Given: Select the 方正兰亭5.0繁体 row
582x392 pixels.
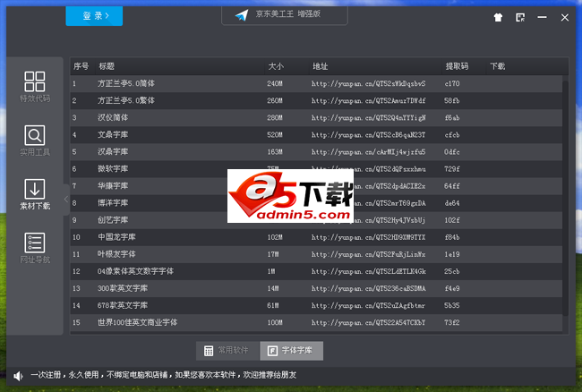Looking at the screenshot, I should tap(316, 101).
